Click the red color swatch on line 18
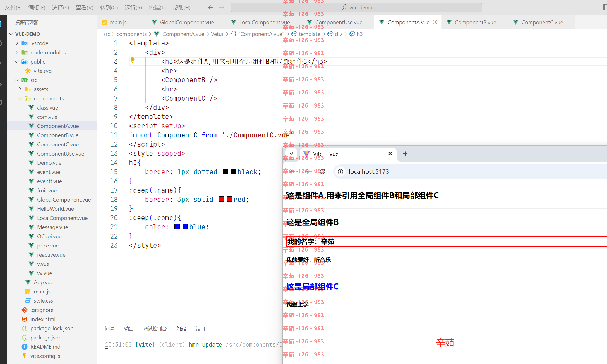Screen dimensions: 607x364 point(221,199)
